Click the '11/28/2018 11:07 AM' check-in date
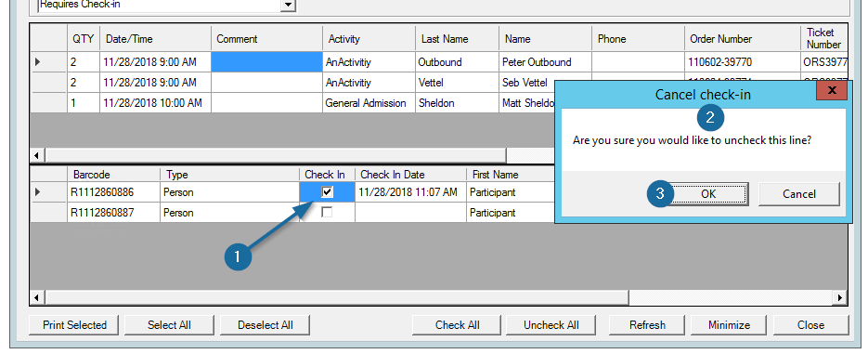The image size is (868, 354). 410,192
